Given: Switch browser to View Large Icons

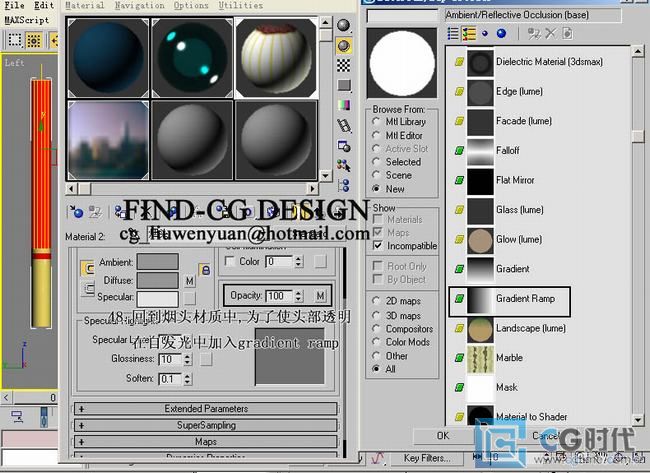Looking at the screenshot, I should 501,34.
